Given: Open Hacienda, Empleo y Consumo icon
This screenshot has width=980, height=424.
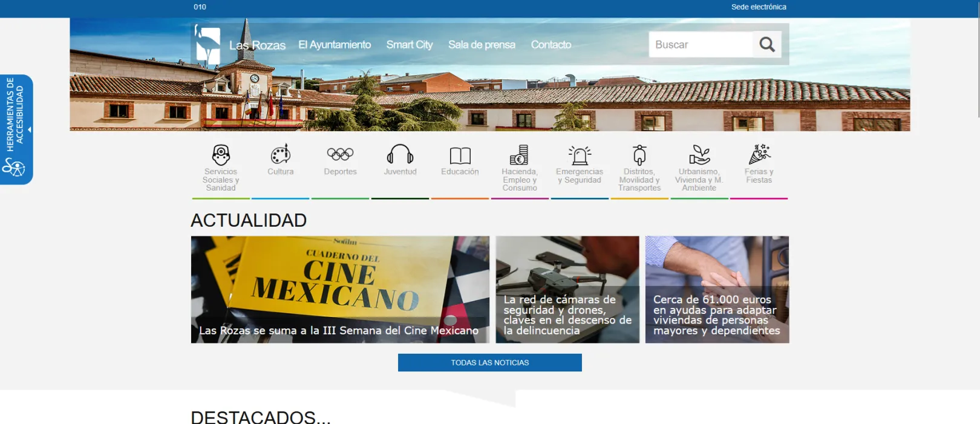Looking at the screenshot, I should tap(519, 155).
